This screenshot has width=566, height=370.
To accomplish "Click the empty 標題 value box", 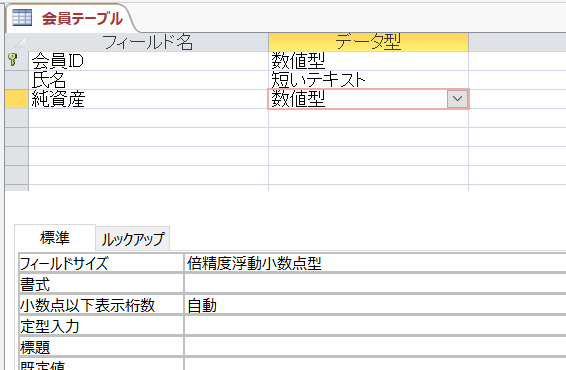I will point(375,347).
